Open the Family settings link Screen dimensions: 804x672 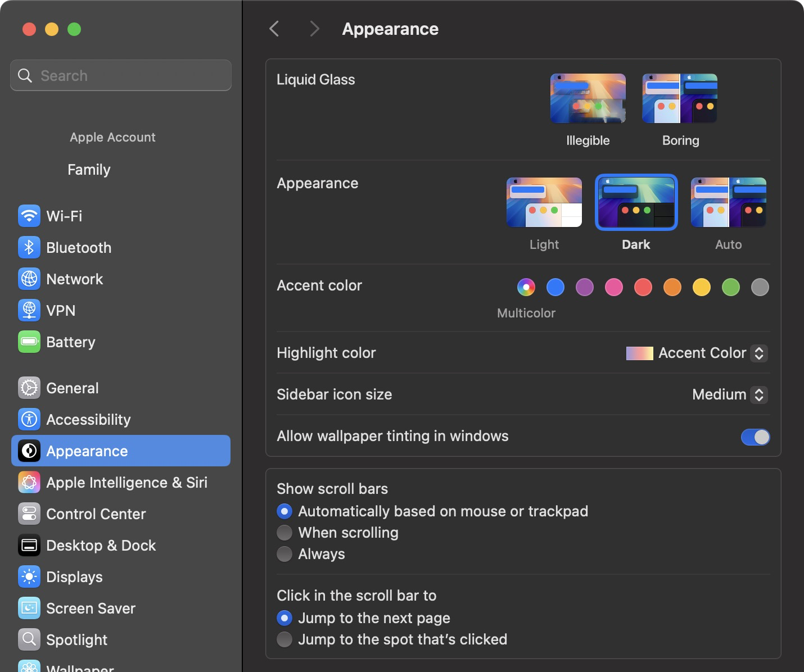click(89, 170)
